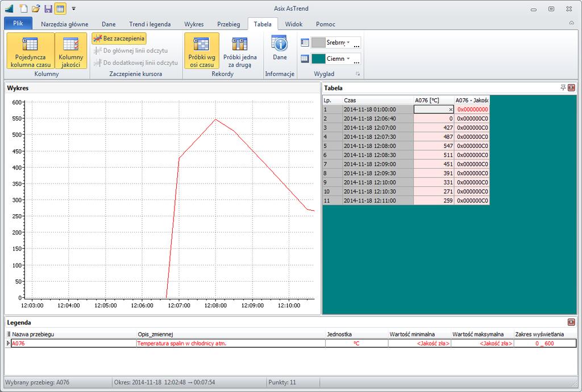
Task: Open a file with the folder icon
Action: pos(36,8)
